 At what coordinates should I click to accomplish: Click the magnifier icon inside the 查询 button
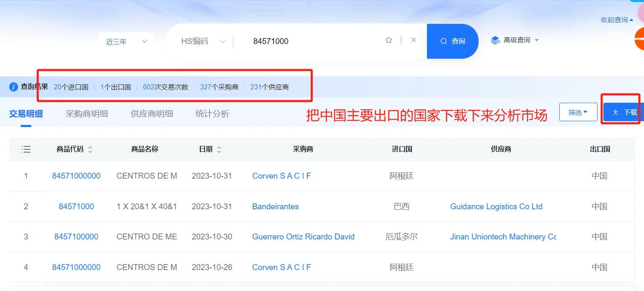click(443, 41)
